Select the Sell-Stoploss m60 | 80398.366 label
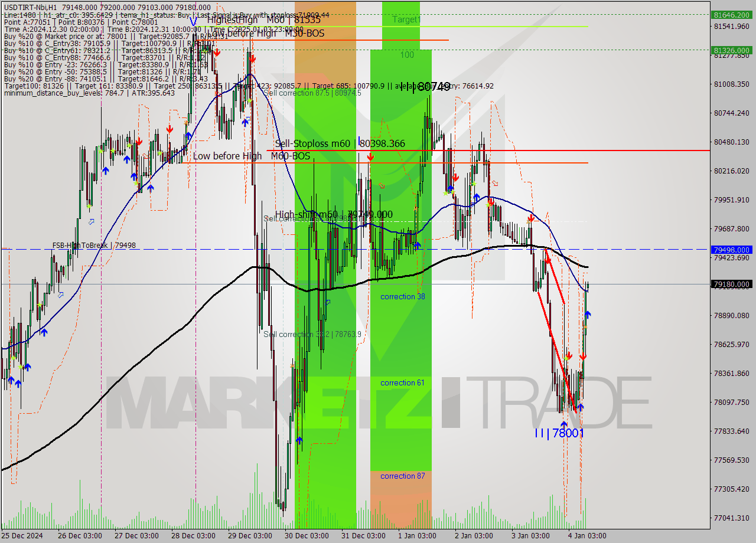Screen dimensions: 756x543 tap(340, 143)
